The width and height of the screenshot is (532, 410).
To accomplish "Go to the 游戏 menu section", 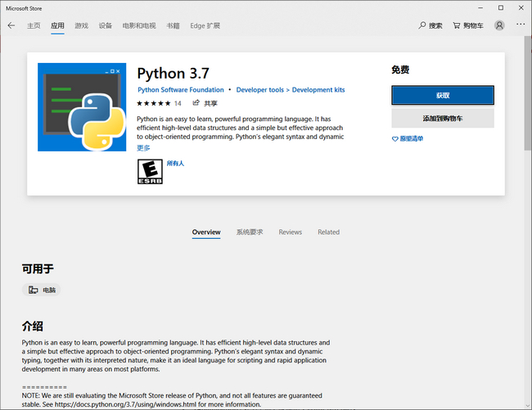I will pyautogui.click(x=81, y=25).
